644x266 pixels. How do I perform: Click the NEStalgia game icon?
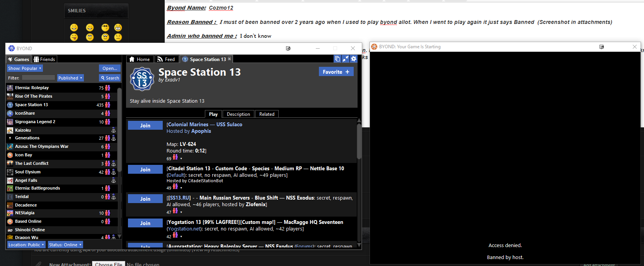[x=10, y=213]
